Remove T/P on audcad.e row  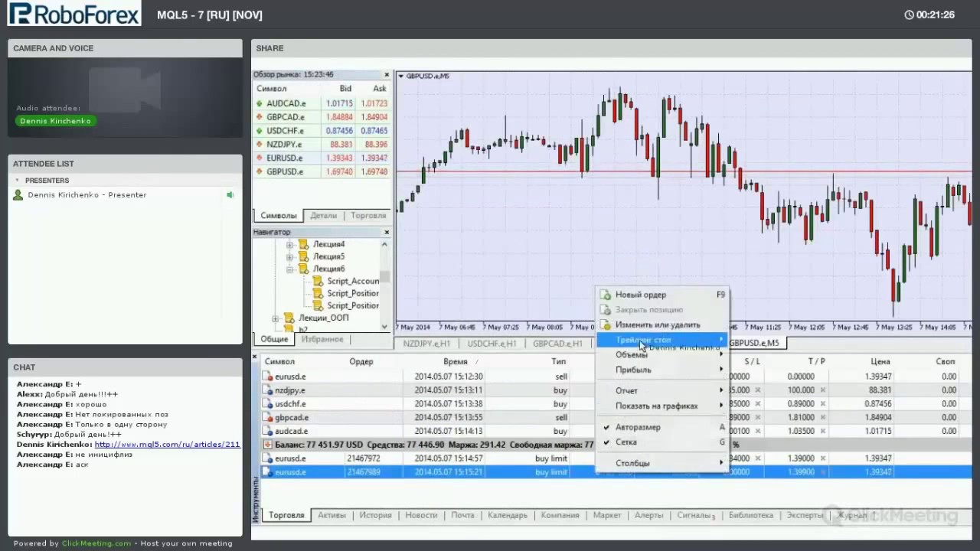(x=822, y=431)
